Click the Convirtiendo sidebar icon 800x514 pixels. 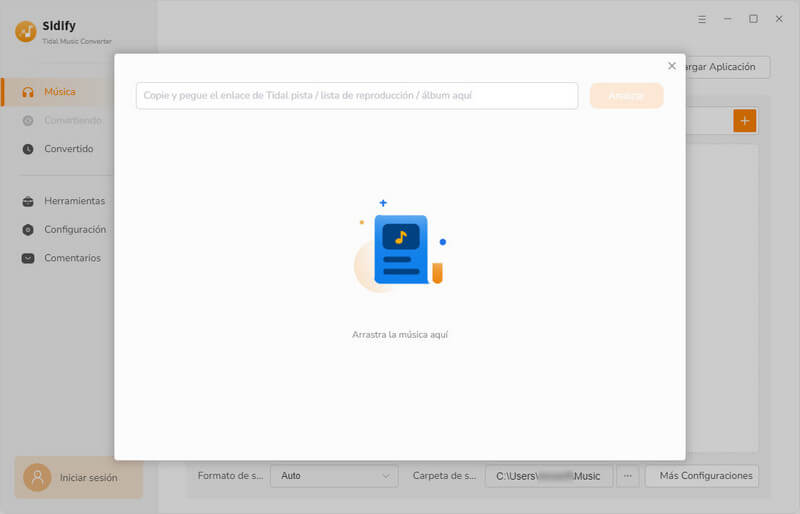click(28, 120)
